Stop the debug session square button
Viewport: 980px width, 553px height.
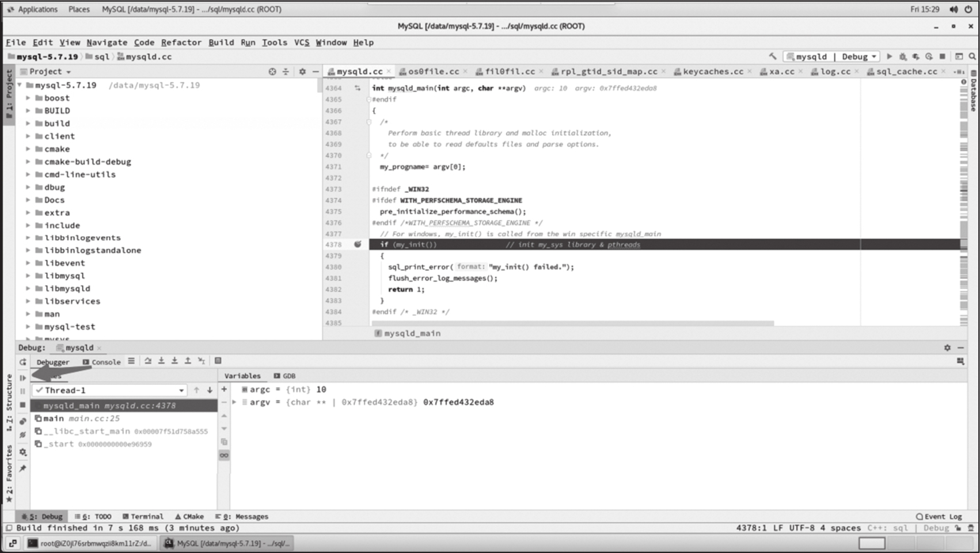coord(23,405)
